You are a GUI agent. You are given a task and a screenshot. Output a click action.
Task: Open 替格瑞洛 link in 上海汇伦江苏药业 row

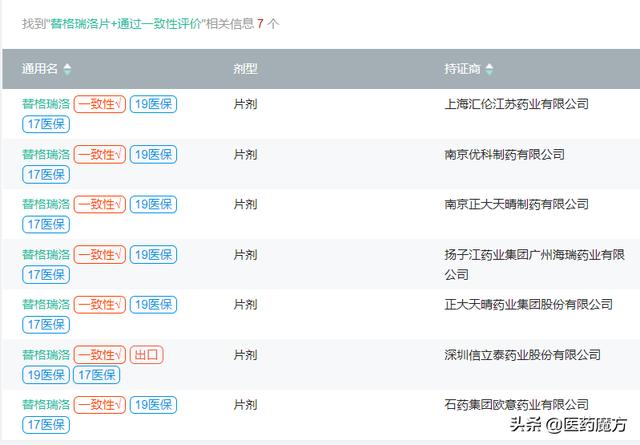[46, 104]
